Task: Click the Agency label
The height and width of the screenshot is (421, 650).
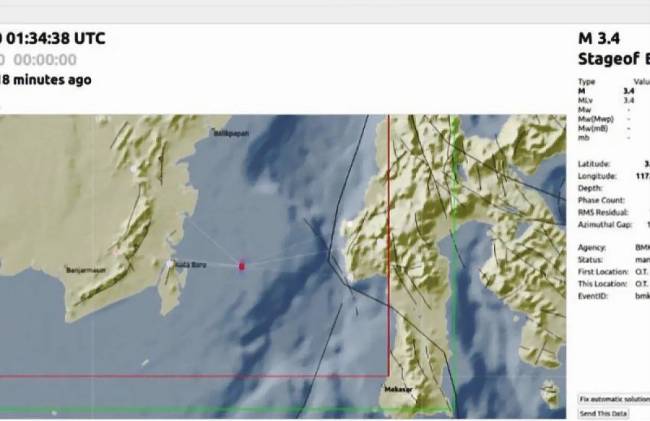Action: (592, 247)
